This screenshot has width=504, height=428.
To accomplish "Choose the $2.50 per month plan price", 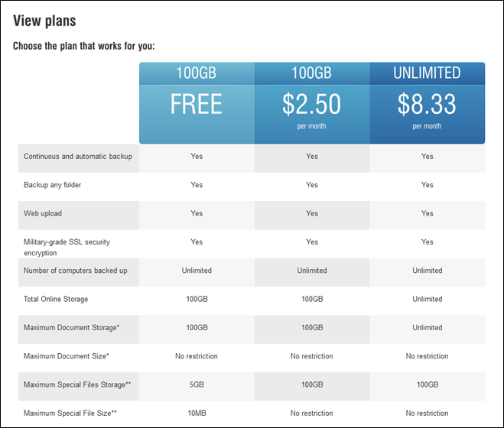I will [312, 105].
